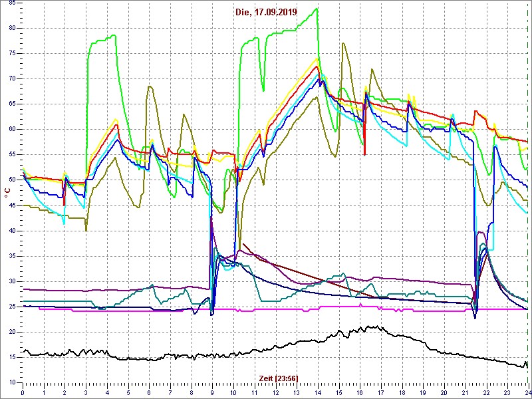Viewport: 532px width, 399px height.
Task: Click hour 9 on the time axis
Action: click(212, 393)
